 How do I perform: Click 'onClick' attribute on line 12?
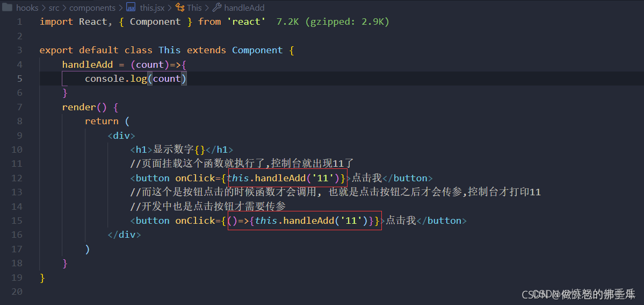click(195, 178)
